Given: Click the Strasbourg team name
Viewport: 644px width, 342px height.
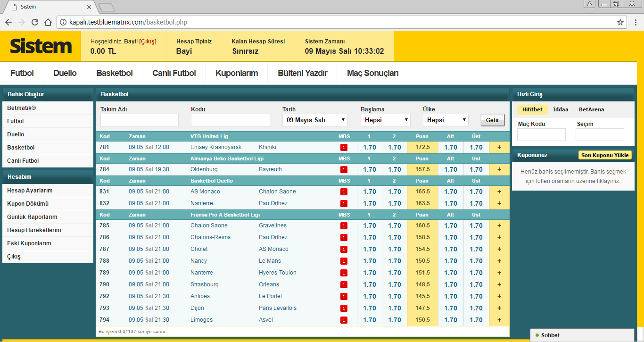Looking at the screenshot, I should (205, 284).
